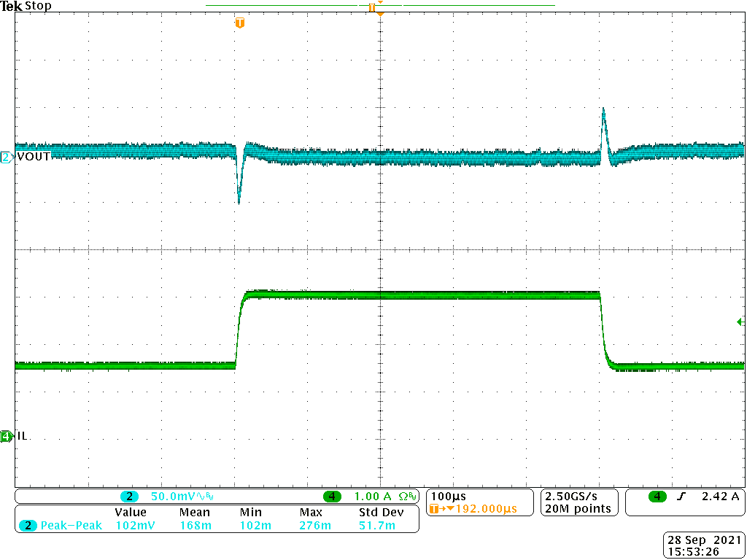The image size is (747, 560).
Task: Click the 1.00 A channel 4 scale
Action: (373, 497)
